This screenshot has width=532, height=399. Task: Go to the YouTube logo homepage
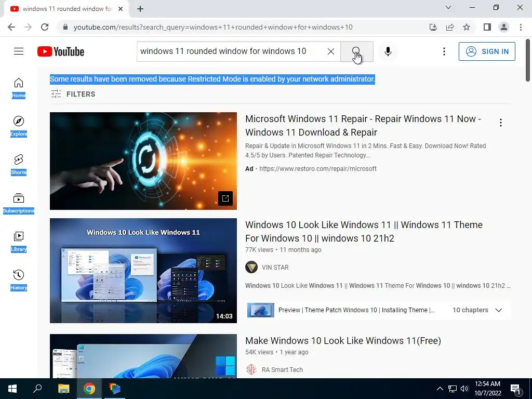pyautogui.click(x=61, y=51)
